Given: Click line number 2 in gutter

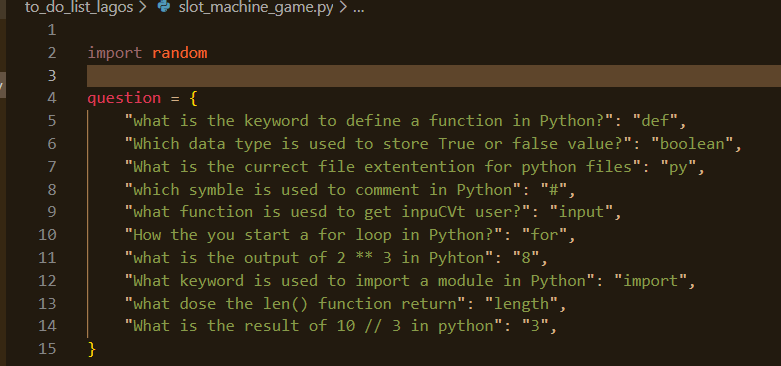Looking at the screenshot, I should [52, 53].
